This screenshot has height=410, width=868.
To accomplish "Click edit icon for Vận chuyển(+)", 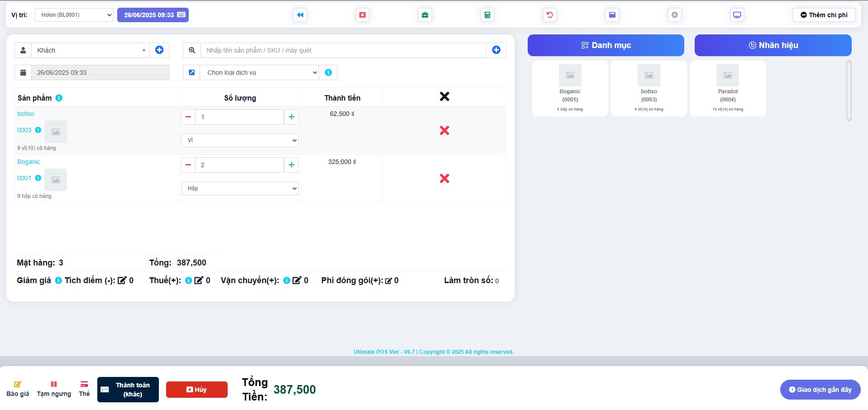I will click(x=297, y=280).
